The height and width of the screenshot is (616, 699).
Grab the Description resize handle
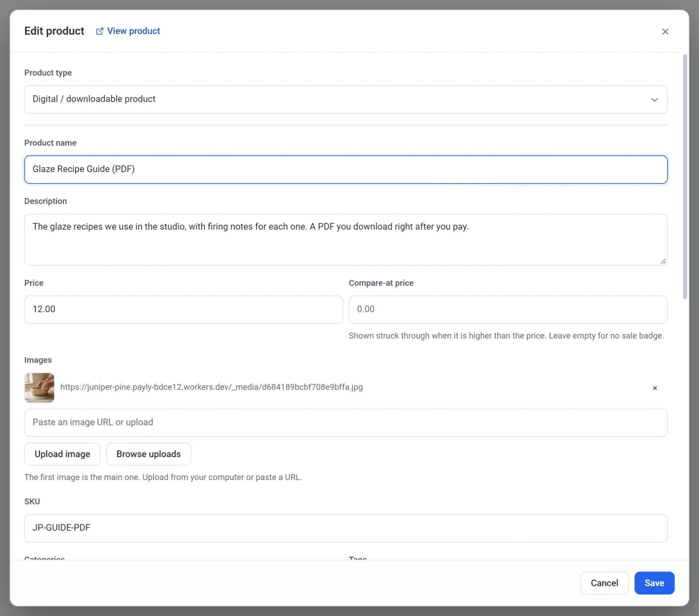[x=663, y=261]
